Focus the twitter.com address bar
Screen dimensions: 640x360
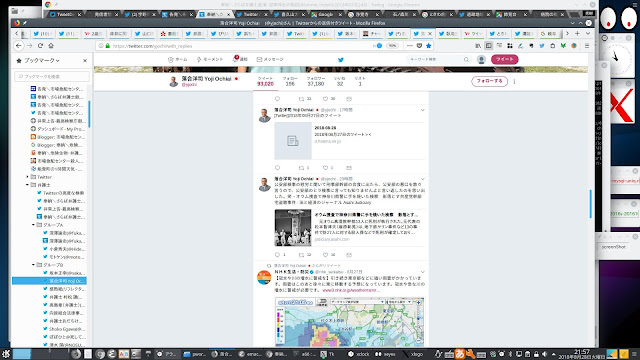click(x=241, y=46)
